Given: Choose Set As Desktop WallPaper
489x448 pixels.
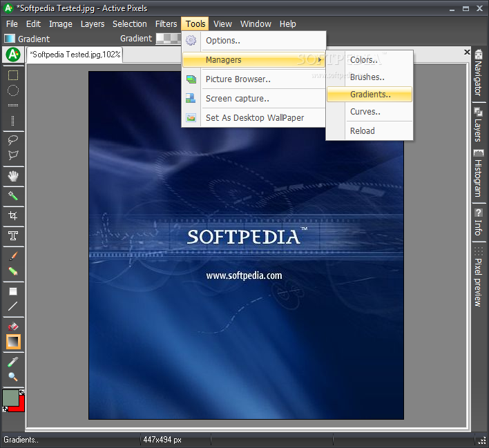Looking at the screenshot, I should pyautogui.click(x=254, y=118).
